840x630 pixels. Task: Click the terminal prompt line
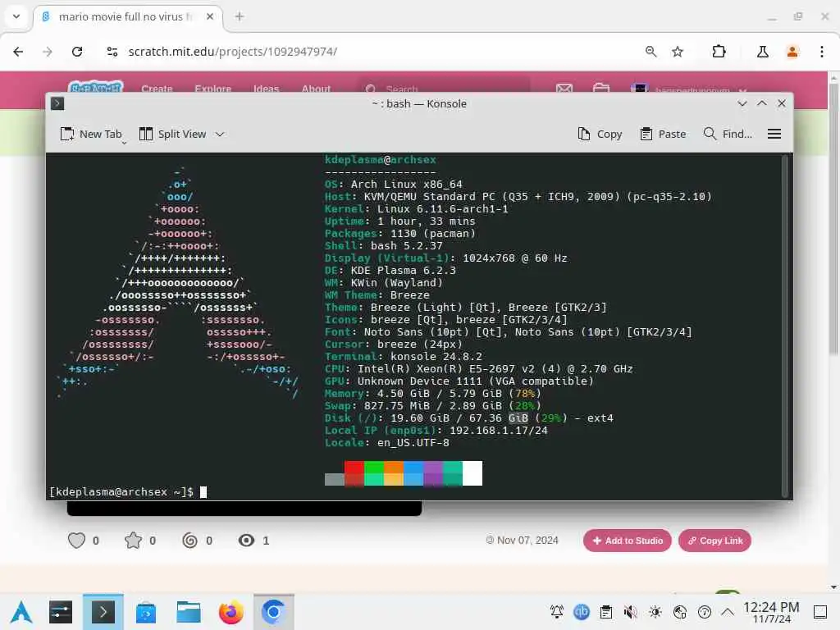point(128,492)
